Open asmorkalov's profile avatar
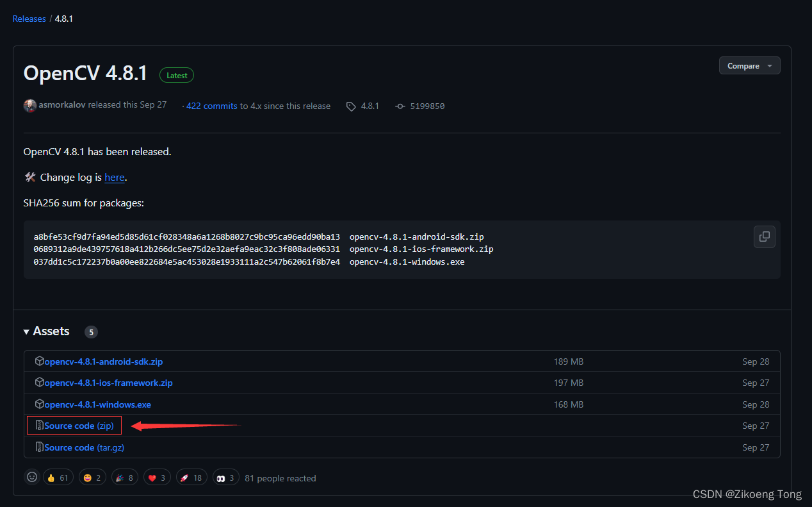 pos(29,105)
